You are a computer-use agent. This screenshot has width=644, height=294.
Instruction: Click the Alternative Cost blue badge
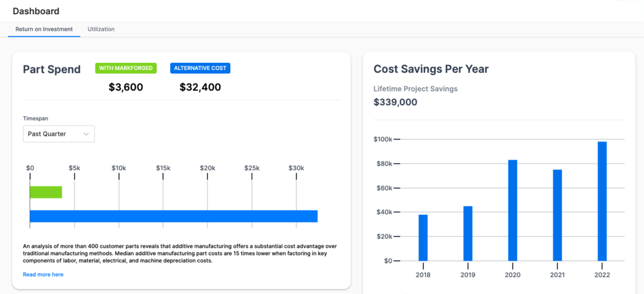tap(200, 68)
